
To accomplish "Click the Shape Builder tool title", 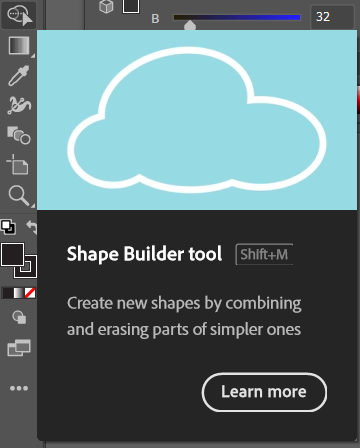I will [144, 254].
